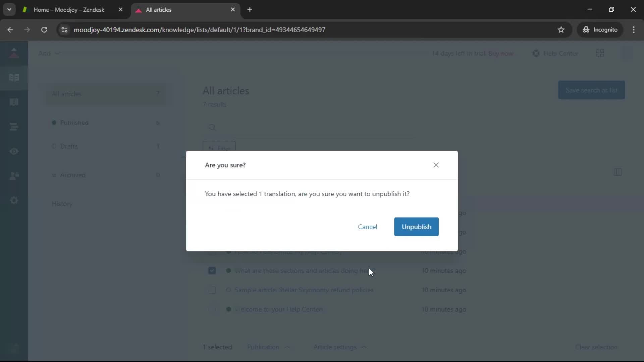Reload the page
Screen dimensions: 644x362
click(x=44, y=29)
